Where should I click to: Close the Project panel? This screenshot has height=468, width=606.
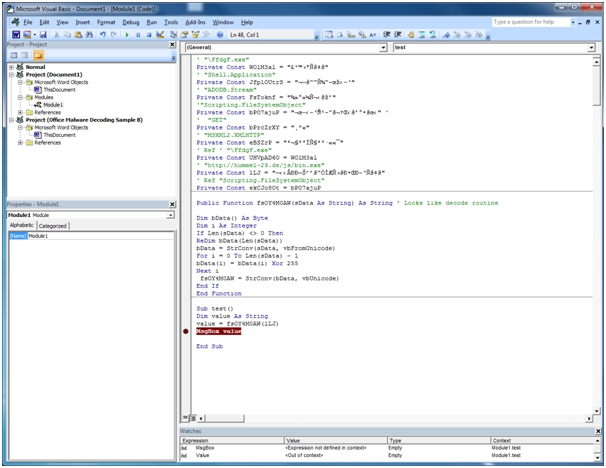click(172, 44)
